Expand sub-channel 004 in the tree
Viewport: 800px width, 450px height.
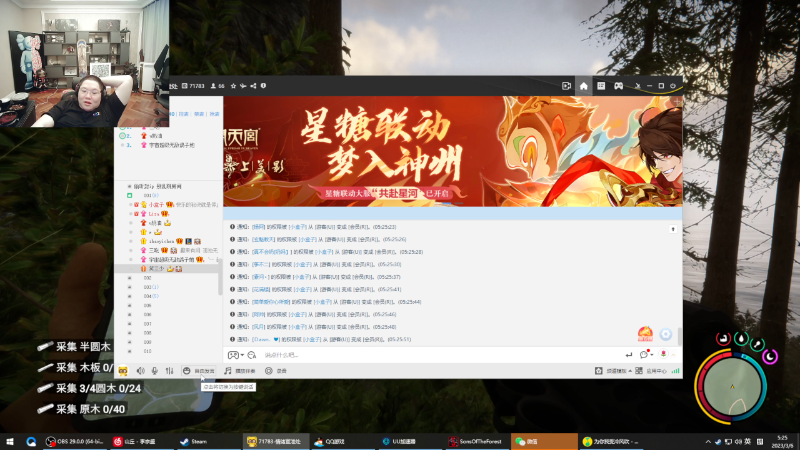[130, 296]
